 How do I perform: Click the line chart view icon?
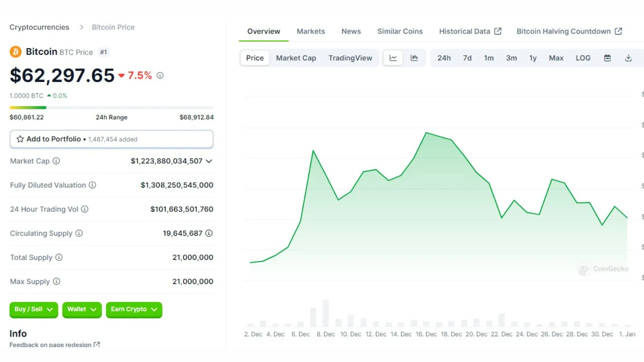coord(393,58)
